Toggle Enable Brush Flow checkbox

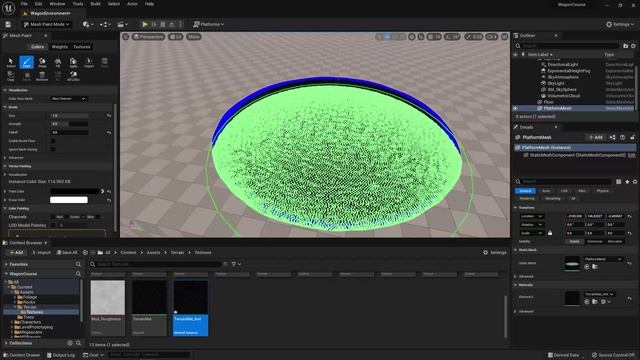[53, 141]
